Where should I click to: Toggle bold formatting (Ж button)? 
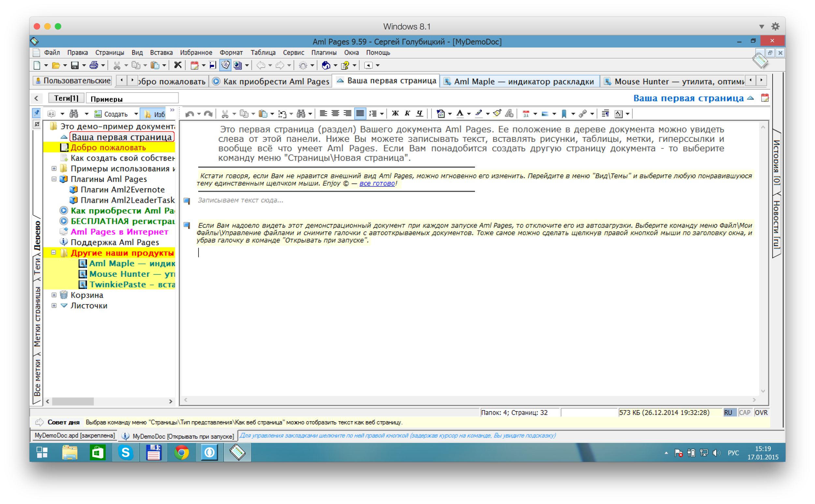(x=395, y=113)
